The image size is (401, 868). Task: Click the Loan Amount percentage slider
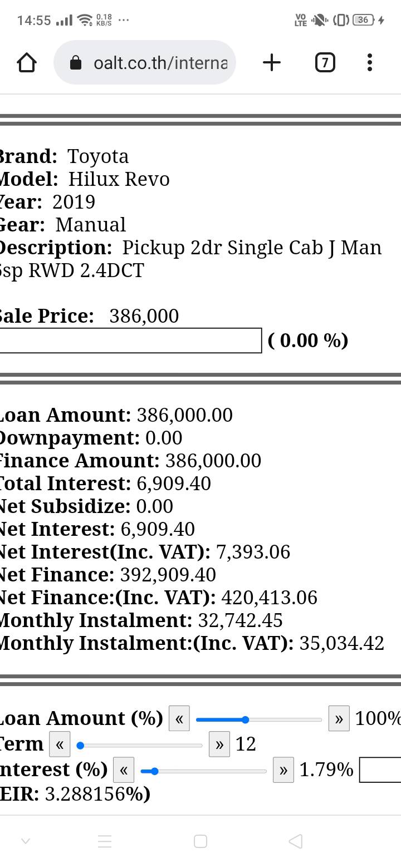(x=259, y=720)
